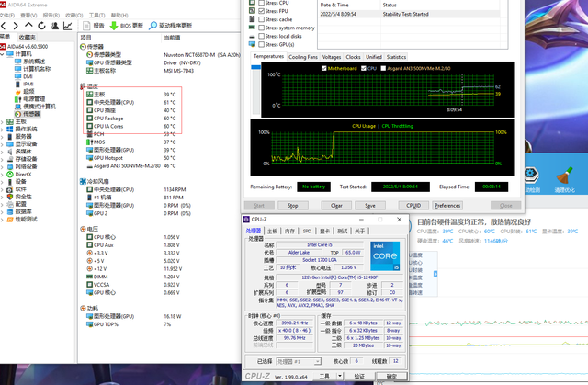588x385 pixels.
Task: Click the broom 清理优化 icon
Action: [564, 176]
